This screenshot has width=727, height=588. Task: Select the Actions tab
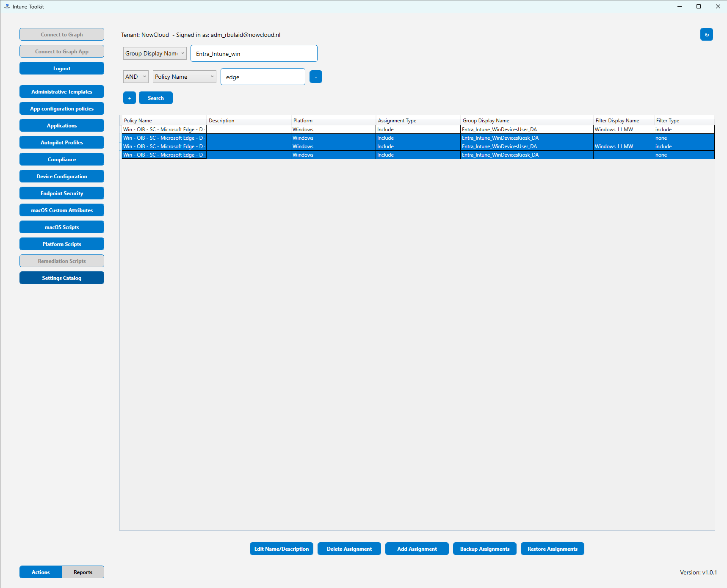pyautogui.click(x=41, y=572)
